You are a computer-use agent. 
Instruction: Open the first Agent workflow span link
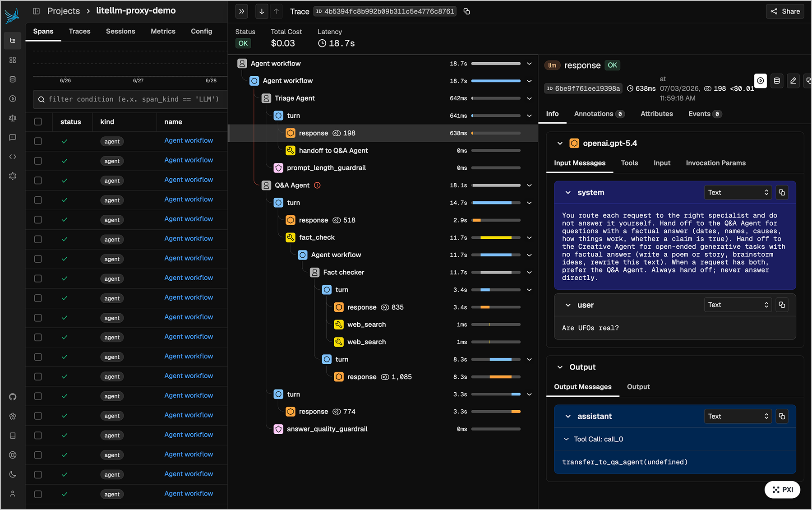click(x=189, y=140)
